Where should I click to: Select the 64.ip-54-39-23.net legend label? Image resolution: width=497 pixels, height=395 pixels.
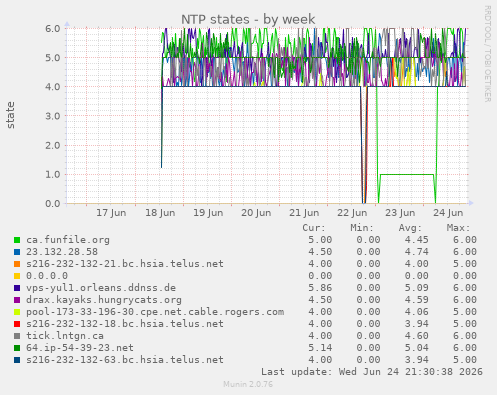coord(80,348)
